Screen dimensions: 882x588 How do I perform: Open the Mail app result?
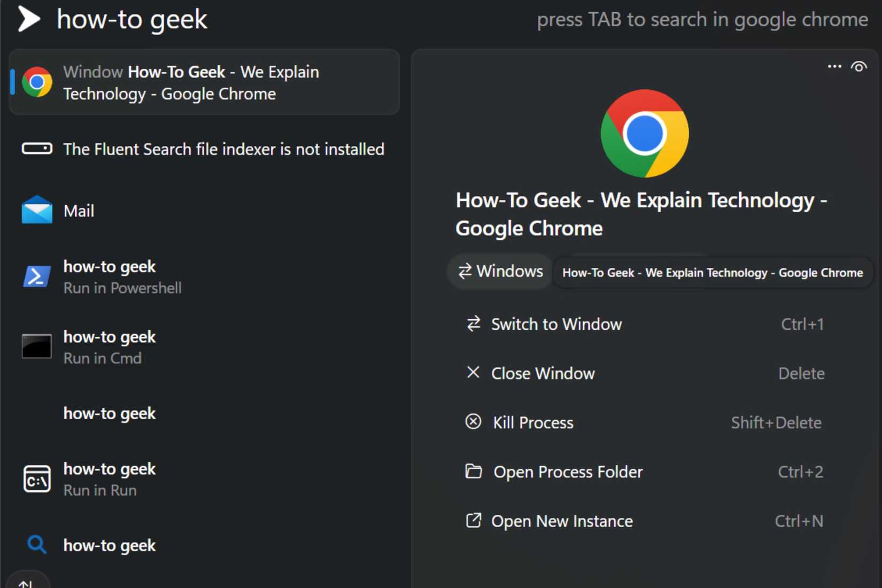(204, 211)
